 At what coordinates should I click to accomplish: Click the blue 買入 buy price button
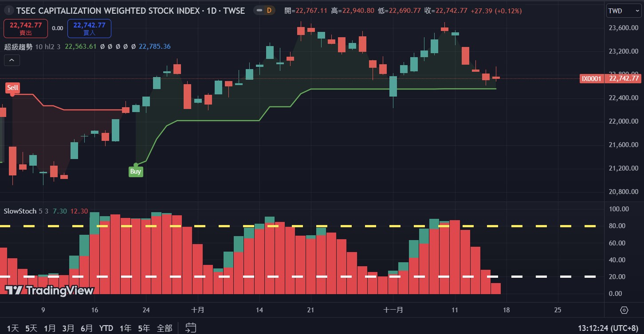[x=89, y=28]
